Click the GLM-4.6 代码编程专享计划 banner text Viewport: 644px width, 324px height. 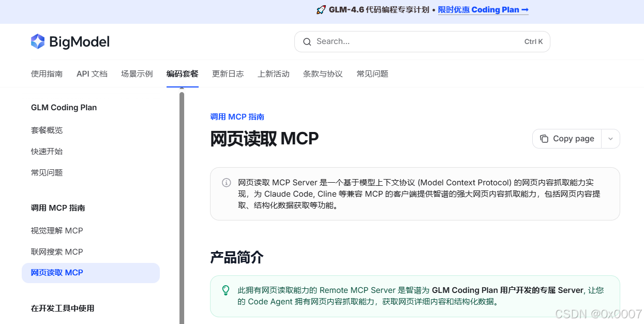(379, 10)
